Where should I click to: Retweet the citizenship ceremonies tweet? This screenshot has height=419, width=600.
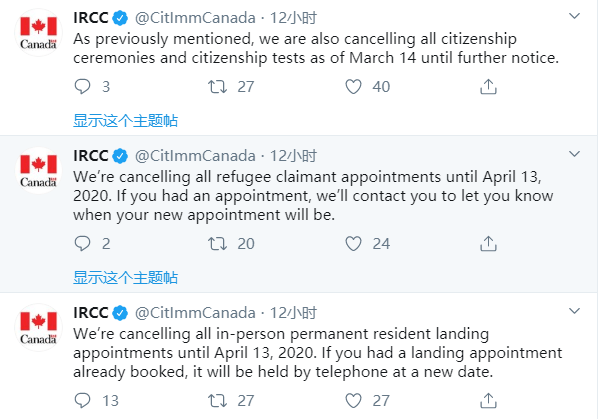point(216,87)
